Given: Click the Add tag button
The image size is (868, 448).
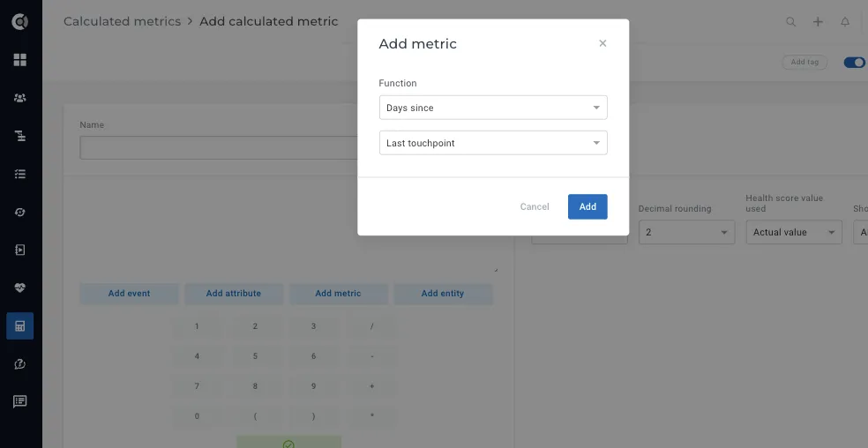Looking at the screenshot, I should coord(804,62).
